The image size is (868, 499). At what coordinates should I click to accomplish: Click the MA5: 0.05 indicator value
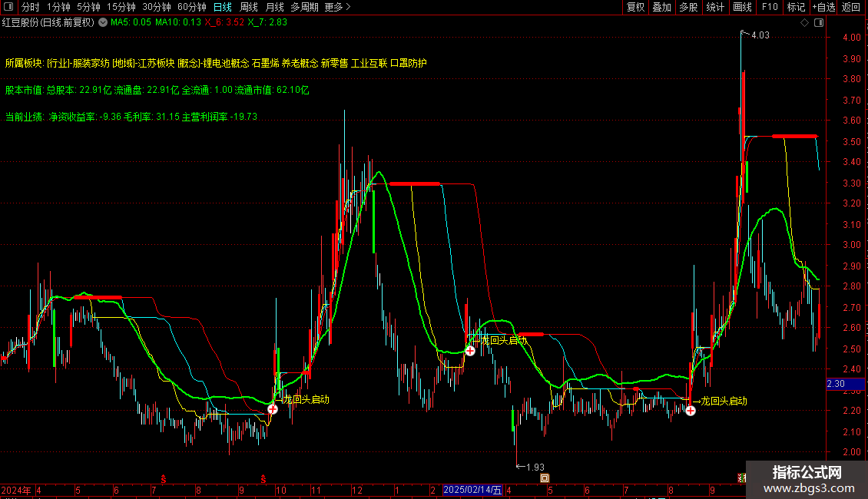pos(131,23)
